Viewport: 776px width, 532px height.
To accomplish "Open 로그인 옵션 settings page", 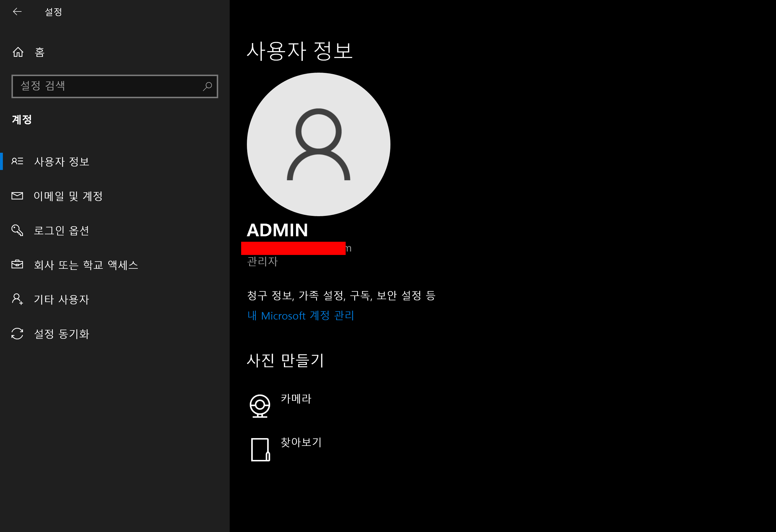I will coord(61,231).
